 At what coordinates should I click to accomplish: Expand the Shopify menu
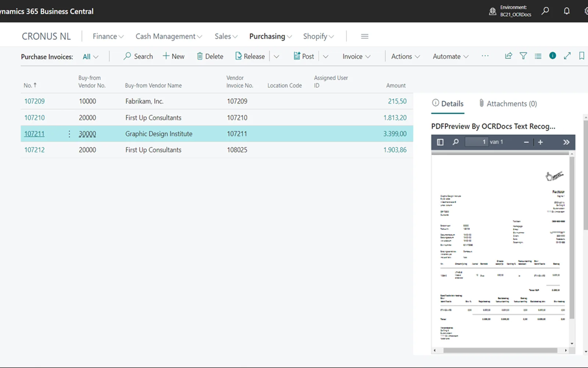pos(318,36)
